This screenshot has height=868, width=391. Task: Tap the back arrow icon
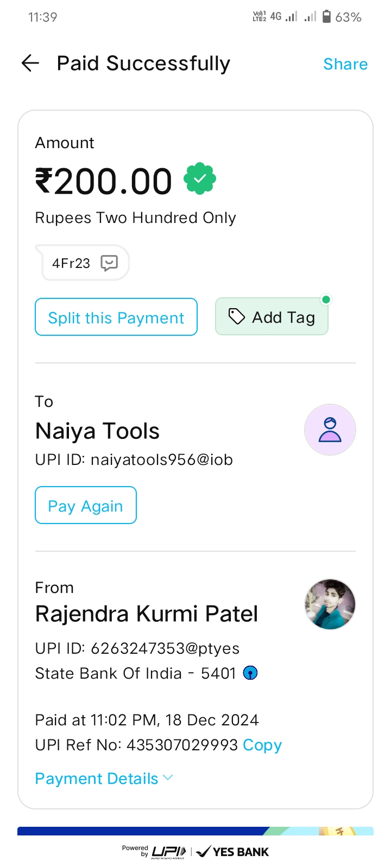[x=30, y=63]
